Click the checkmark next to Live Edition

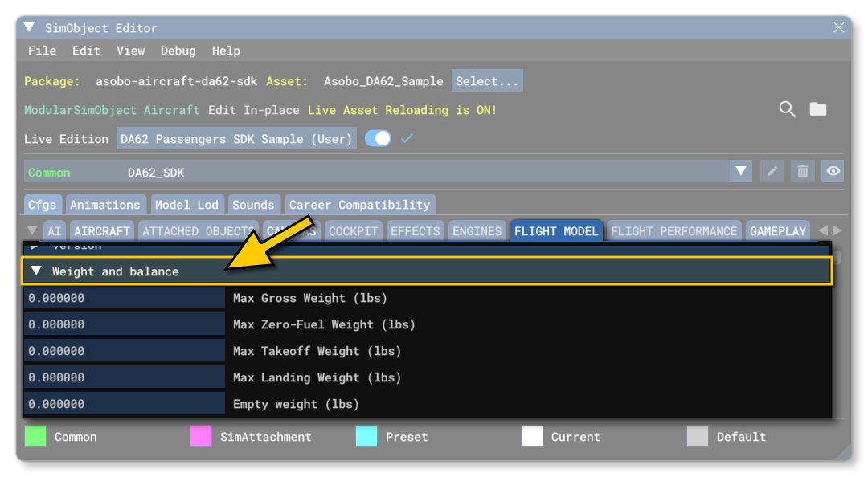point(407,138)
